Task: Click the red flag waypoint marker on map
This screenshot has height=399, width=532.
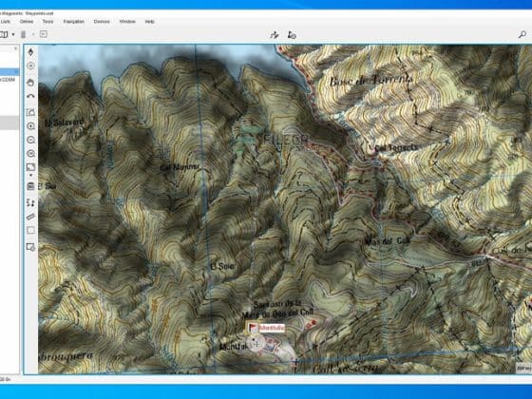Action: (253, 328)
